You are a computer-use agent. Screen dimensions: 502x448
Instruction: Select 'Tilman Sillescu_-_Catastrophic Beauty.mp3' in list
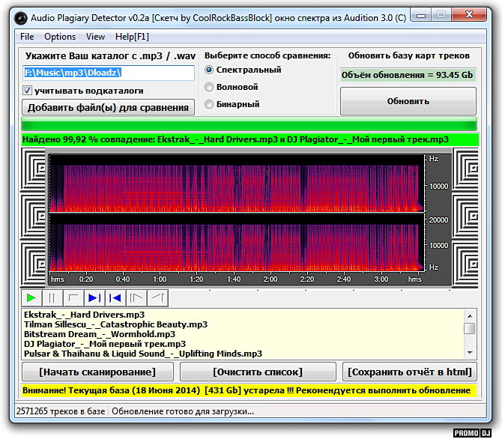[115, 324]
